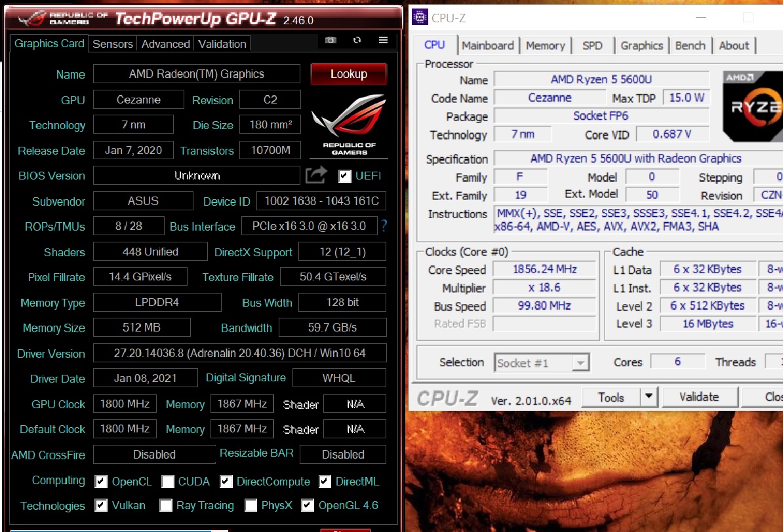This screenshot has width=783, height=532.
Task: Toggle the Vulkan checkbox
Action: [101, 506]
